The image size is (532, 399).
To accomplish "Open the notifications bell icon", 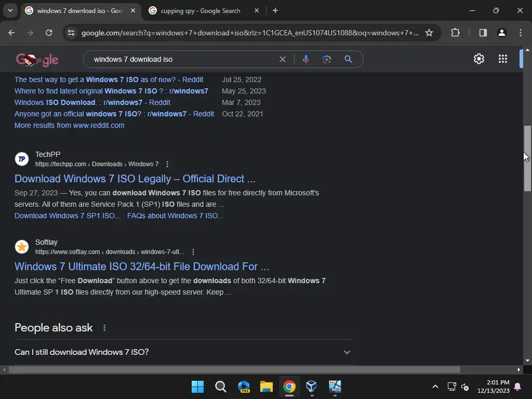I will pos(518,387).
